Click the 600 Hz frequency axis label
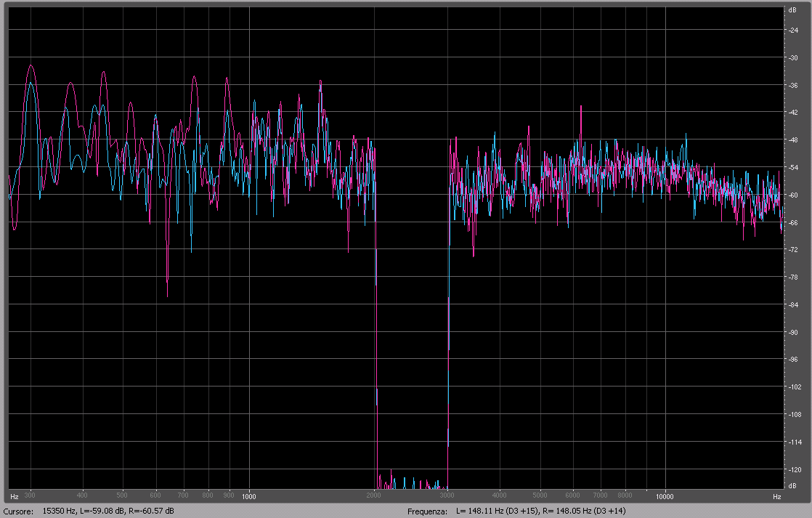Image resolution: width=812 pixels, height=518 pixels. pyautogui.click(x=155, y=495)
